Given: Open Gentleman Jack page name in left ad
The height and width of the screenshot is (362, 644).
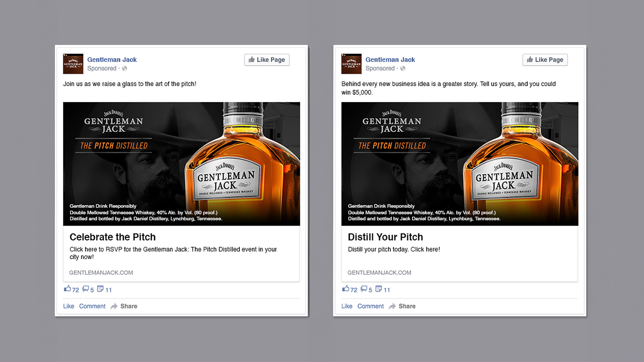Looking at the screenshot, I should (112, 60).
